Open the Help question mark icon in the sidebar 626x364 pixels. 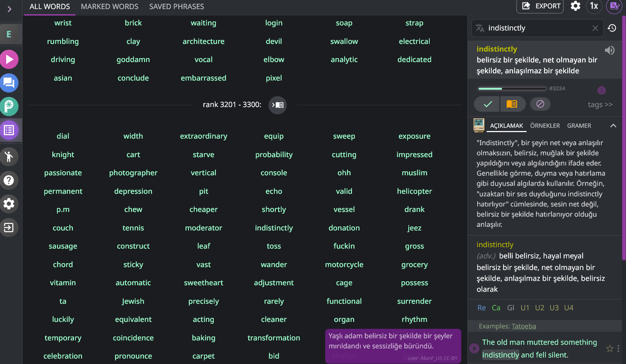[9, 180]
